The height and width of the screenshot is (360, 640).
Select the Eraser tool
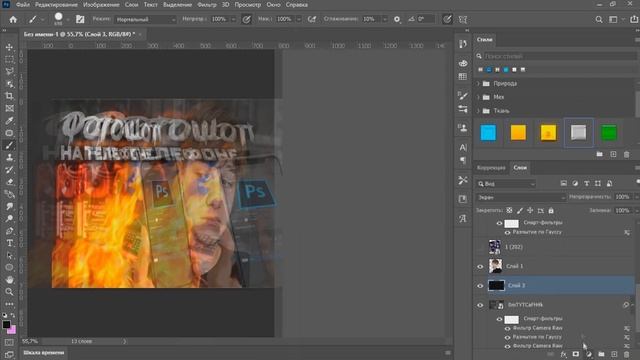(x=9, y=182)
